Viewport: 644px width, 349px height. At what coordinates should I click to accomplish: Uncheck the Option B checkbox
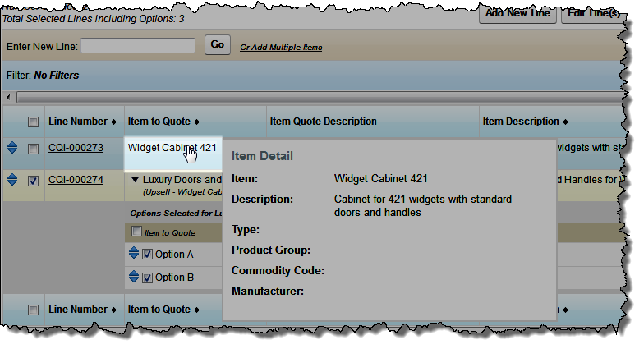(x=147, y=278)
